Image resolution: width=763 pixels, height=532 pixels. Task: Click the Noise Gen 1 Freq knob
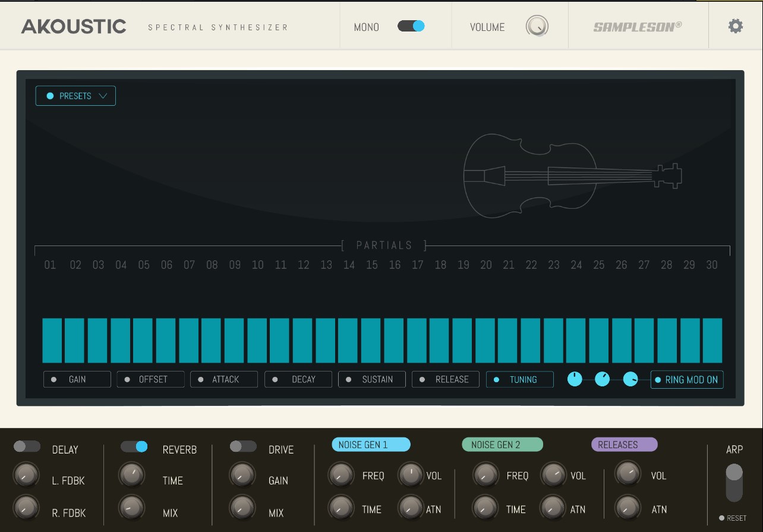click(x=340, y=474)
